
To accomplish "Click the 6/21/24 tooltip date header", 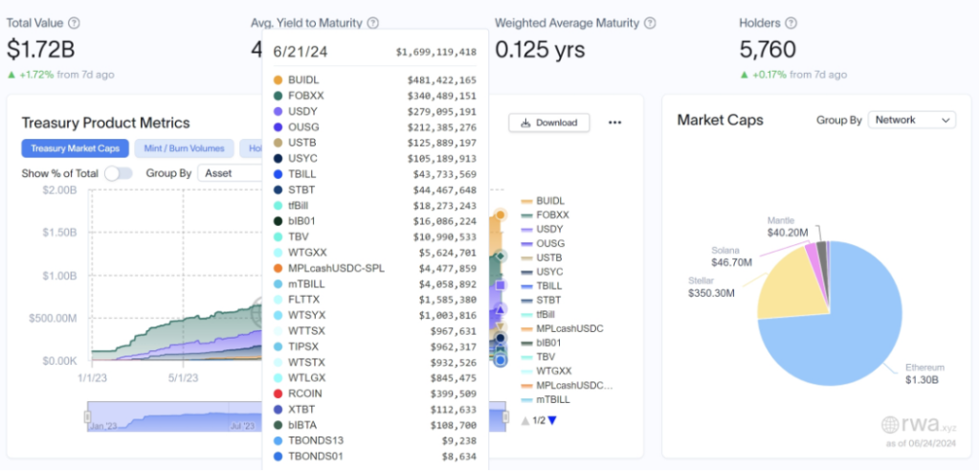I will 300,52.
